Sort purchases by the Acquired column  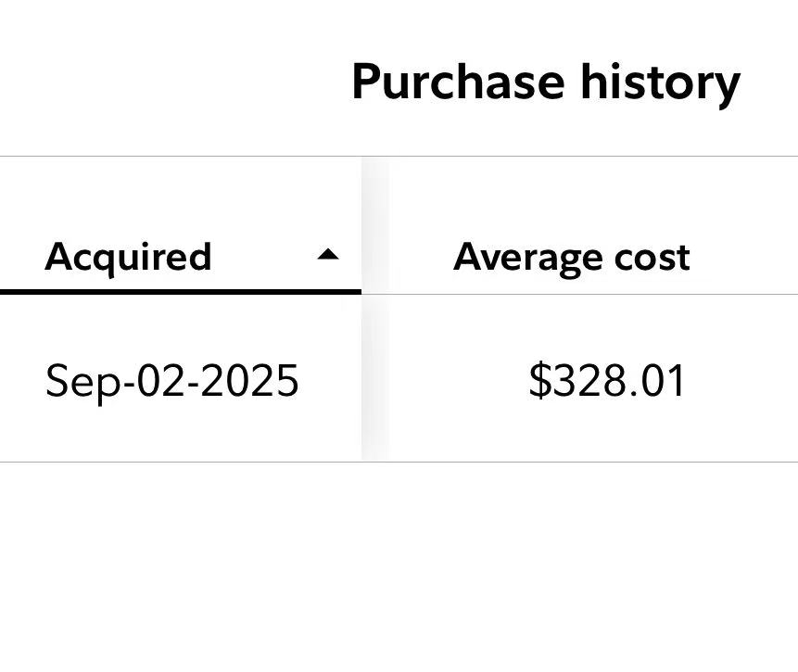pos(128,257)
